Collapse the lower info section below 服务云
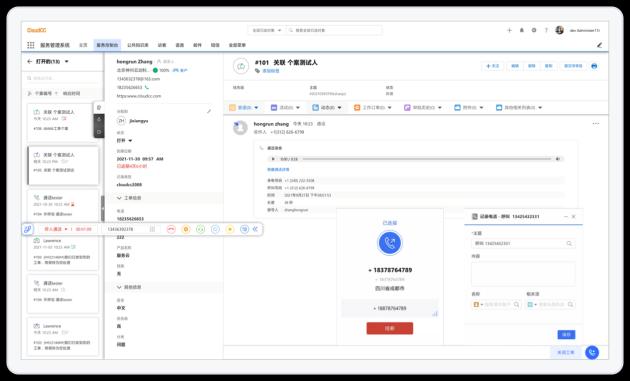 point(119,287)
